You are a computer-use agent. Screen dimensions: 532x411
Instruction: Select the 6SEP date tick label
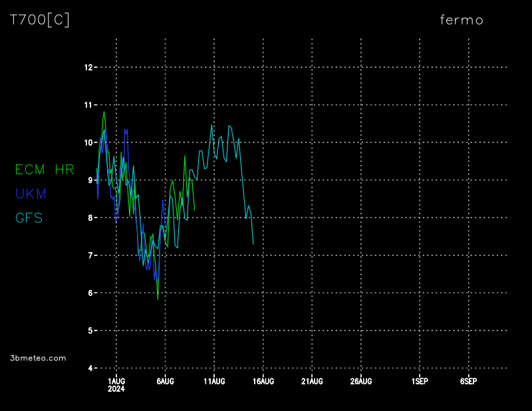468,381
